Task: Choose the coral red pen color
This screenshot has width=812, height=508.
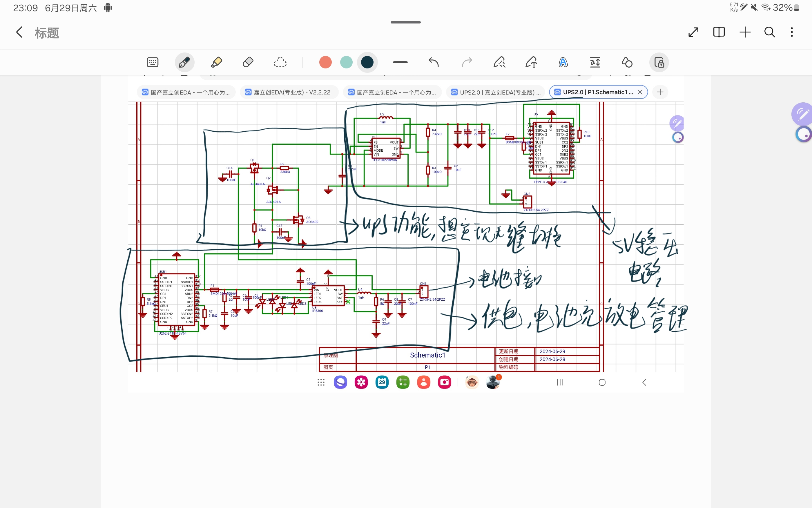Action: click(x=325, y=62)
